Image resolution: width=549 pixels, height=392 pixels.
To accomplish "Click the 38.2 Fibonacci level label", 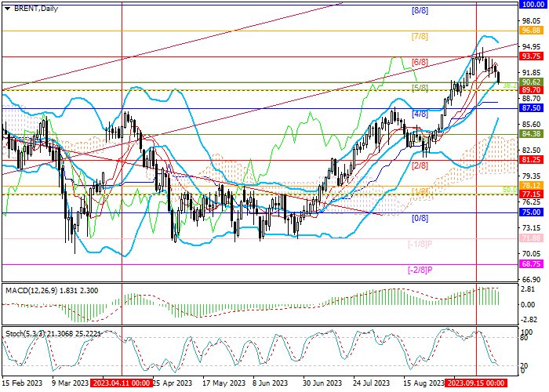I will pos(510,85).
